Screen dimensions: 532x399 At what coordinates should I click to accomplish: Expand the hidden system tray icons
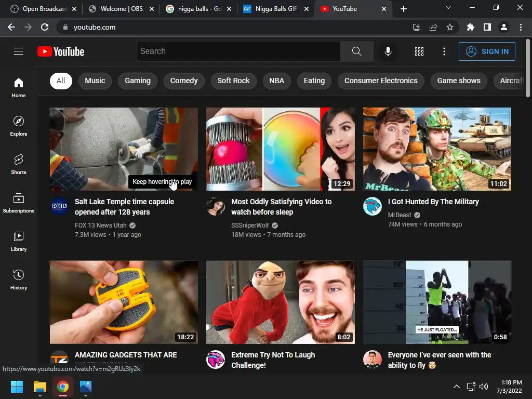coord(457,387)
